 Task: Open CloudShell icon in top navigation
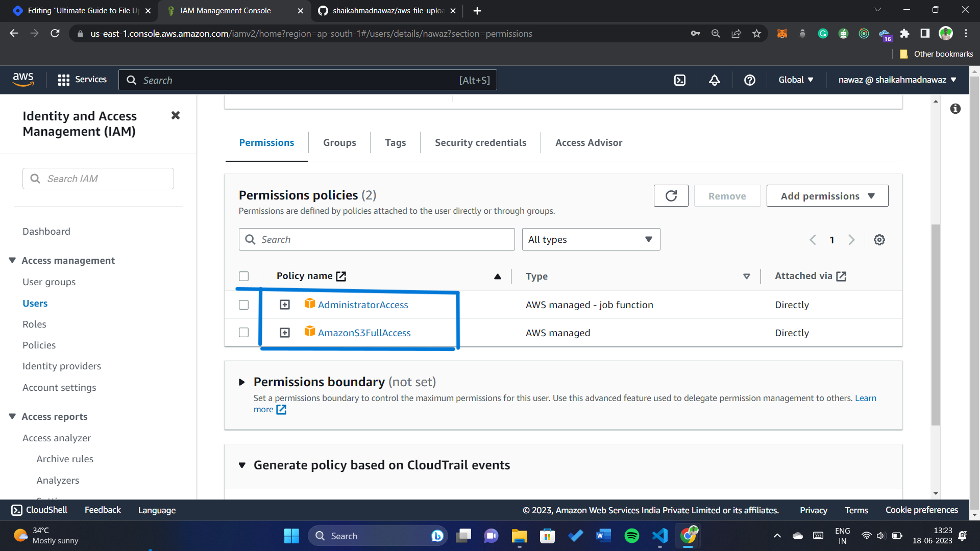[x=680, y=80]
